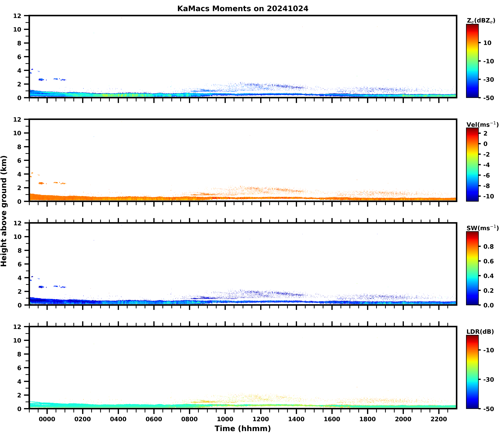Click the 0000 time tick label
Viewport: 504px width, 438px height.
pos(47,419)
